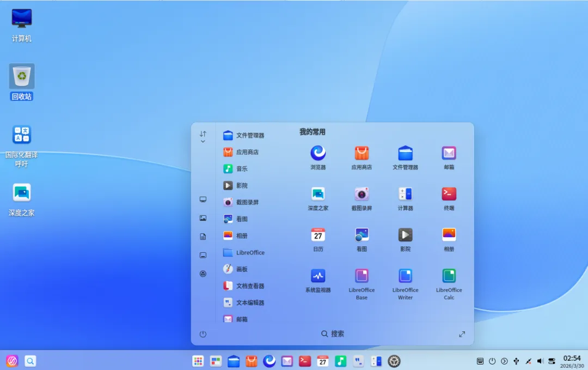Launch LibreOffice Writer
This screenshot has width=588, height=370.
coord(406,284)
